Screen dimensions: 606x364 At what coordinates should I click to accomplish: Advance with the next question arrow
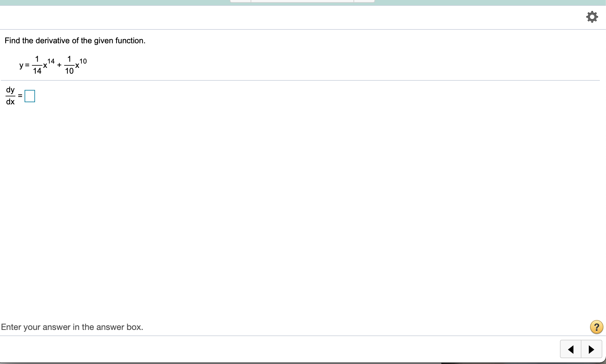[x=591, y=349]
